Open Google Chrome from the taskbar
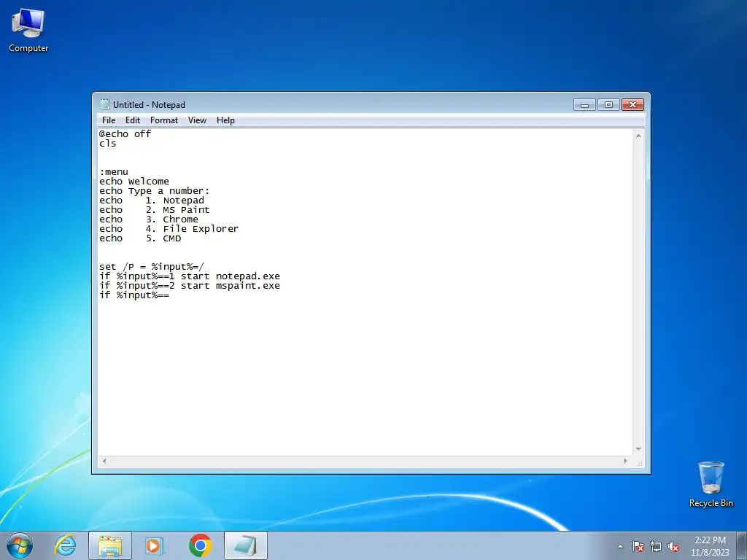 tap(200, 545)
